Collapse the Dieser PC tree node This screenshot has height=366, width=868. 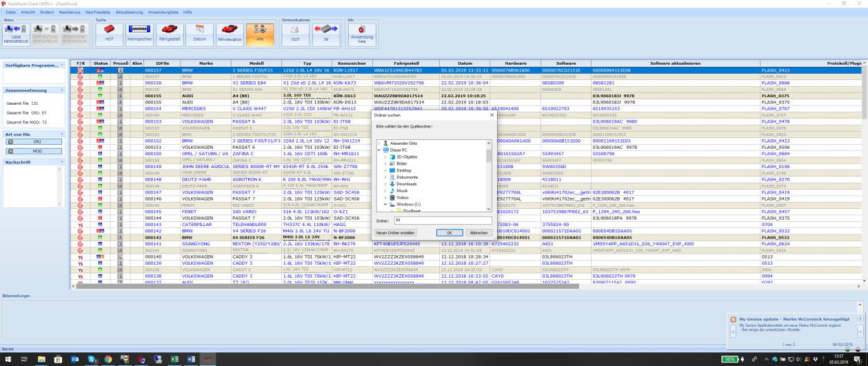(x=379, y=150)
